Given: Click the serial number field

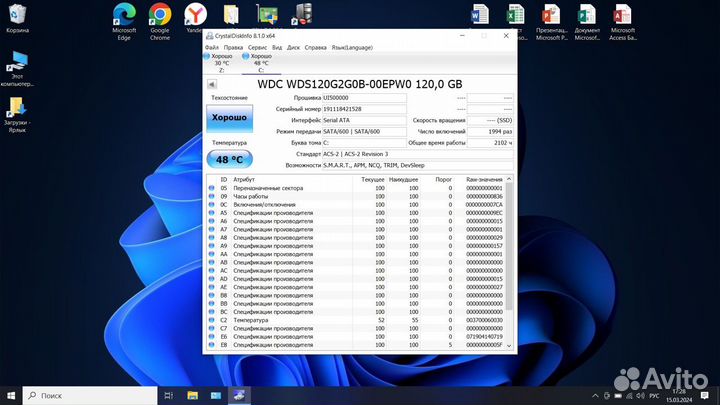Looking at the screenshot, I should tap(364, 109).
